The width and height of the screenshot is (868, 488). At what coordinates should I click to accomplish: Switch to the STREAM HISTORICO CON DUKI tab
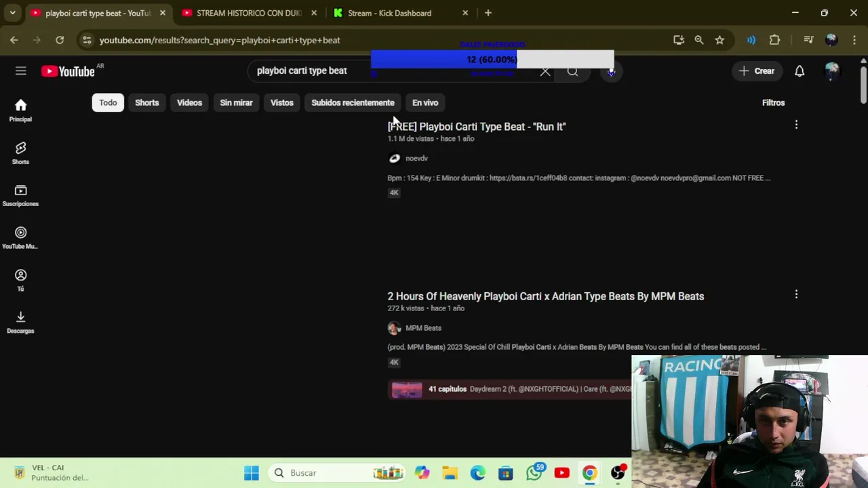(249, 13)
